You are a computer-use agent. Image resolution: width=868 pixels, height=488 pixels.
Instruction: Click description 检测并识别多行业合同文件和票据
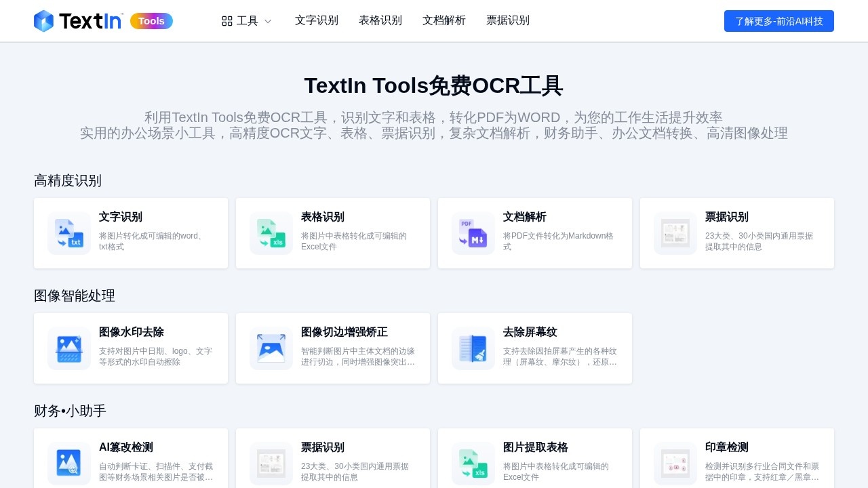click(762, 472)
